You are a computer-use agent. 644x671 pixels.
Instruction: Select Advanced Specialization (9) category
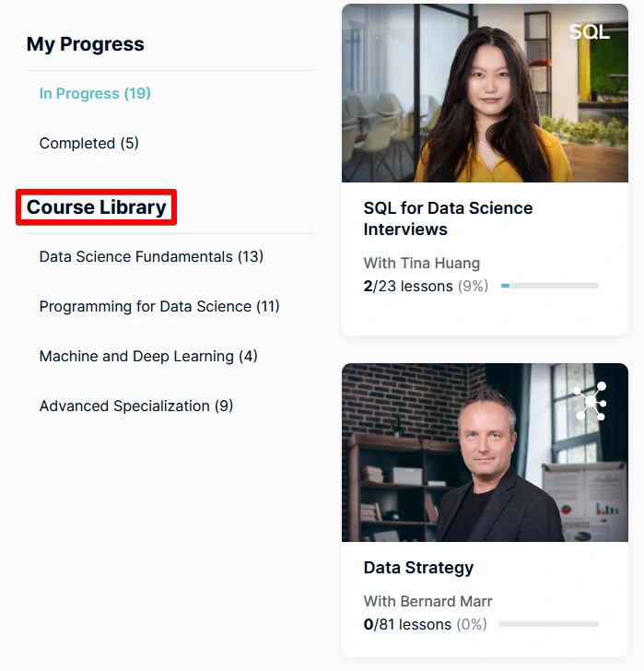pyautogui.click(x=136, y=406)
